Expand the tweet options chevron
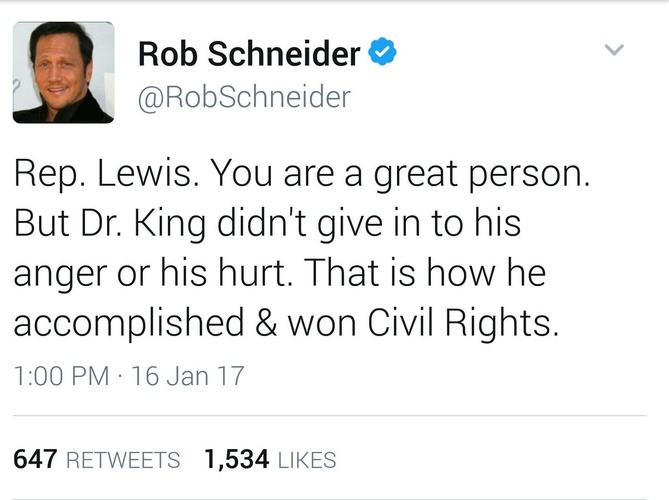669x500 pixels. coord(614,49)
